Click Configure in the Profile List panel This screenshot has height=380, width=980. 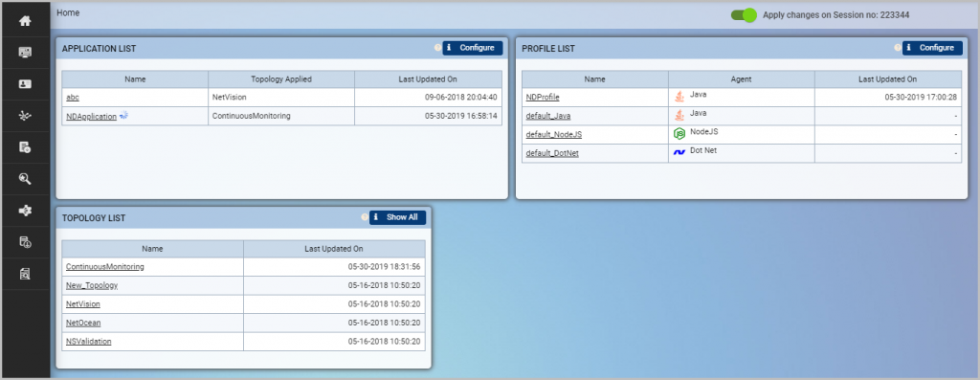(x=932, y=48)
